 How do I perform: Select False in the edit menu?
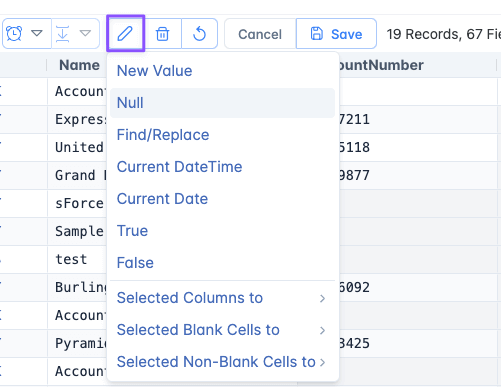coord(222,263)
